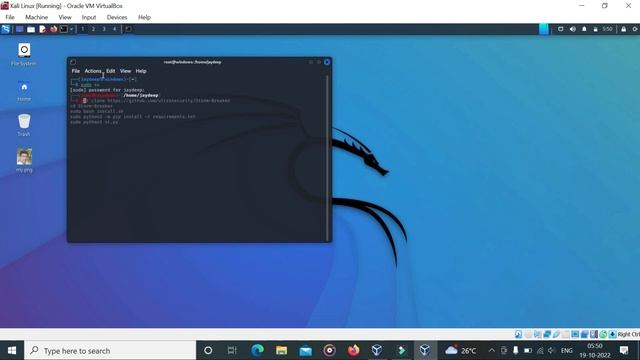Open VirtualBox View menu
The image size is (640, 360).
(x=65, y=17)
